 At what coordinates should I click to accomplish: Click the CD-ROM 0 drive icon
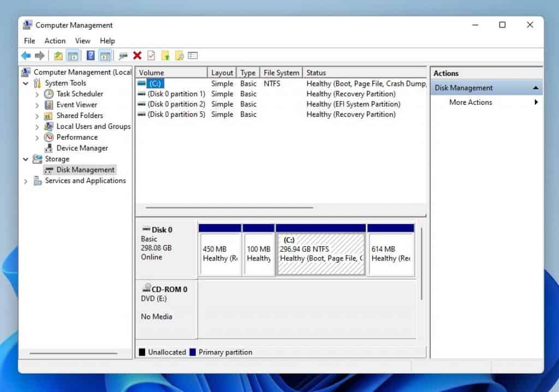click(146, 288)
